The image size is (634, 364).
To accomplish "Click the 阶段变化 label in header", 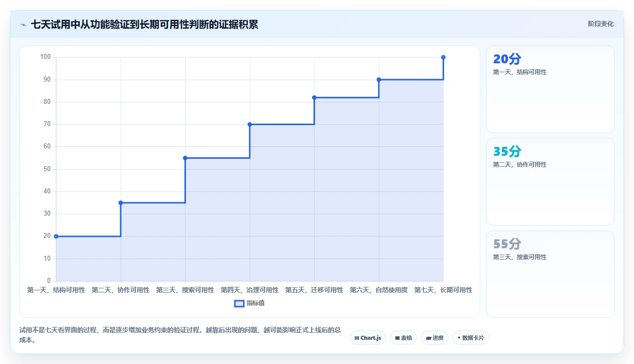I will [600, 24].
